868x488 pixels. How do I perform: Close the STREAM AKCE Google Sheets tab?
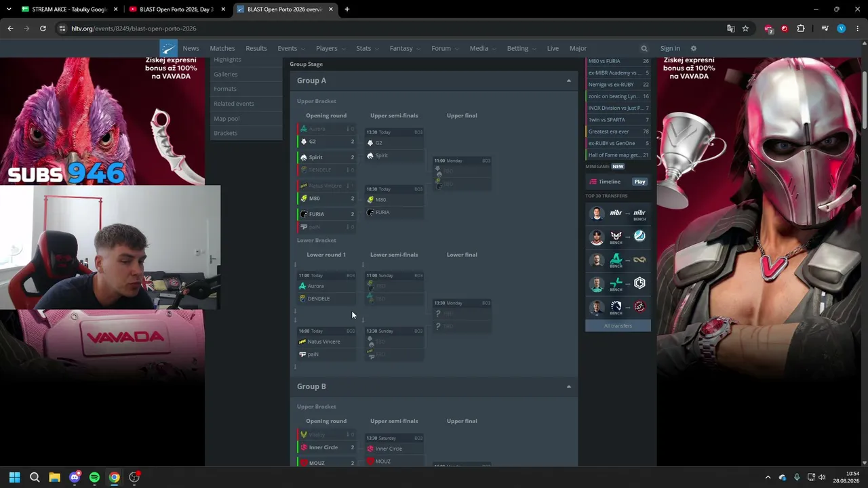[x=115, y=9]
